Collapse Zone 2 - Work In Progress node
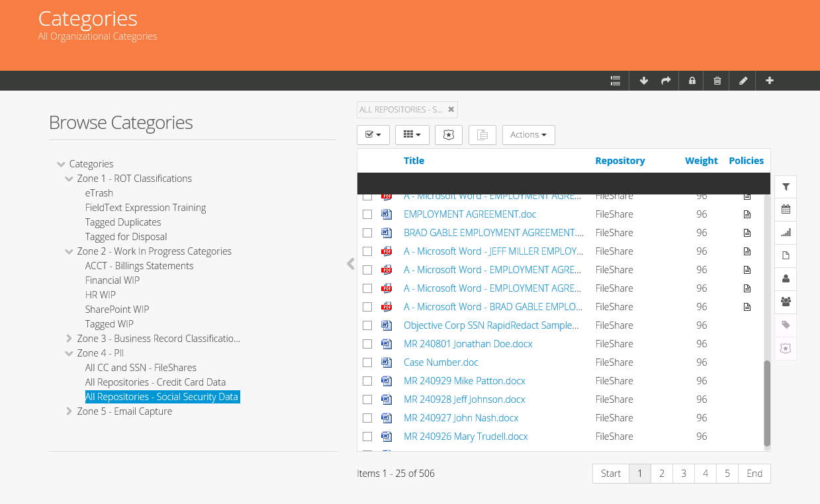Screen dimensions: 820x504 click(69, 251)
